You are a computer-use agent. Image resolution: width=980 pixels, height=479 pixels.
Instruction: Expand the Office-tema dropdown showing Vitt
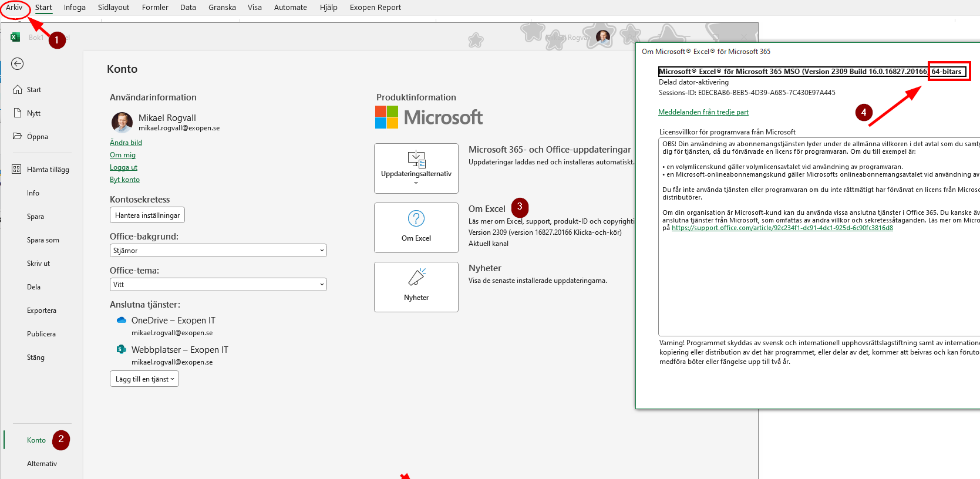218,285
